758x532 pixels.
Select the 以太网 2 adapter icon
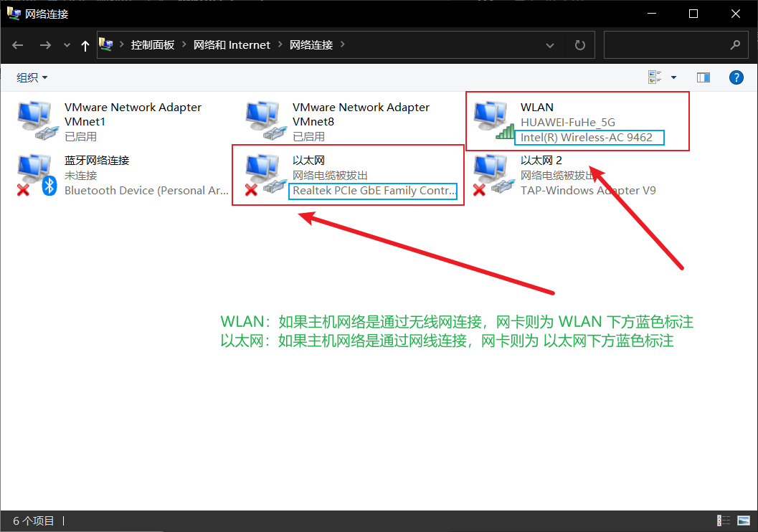[x=493, y=175]
